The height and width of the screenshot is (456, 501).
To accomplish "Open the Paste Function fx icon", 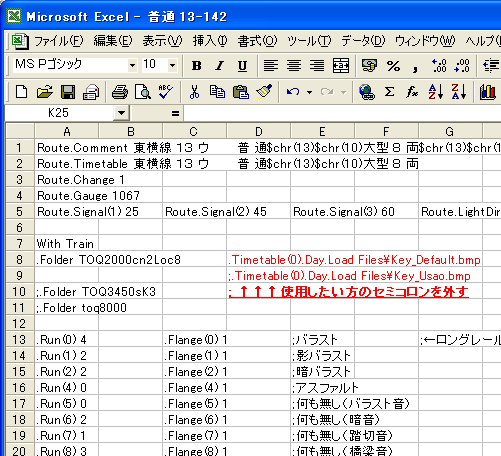I will [412, 92].
